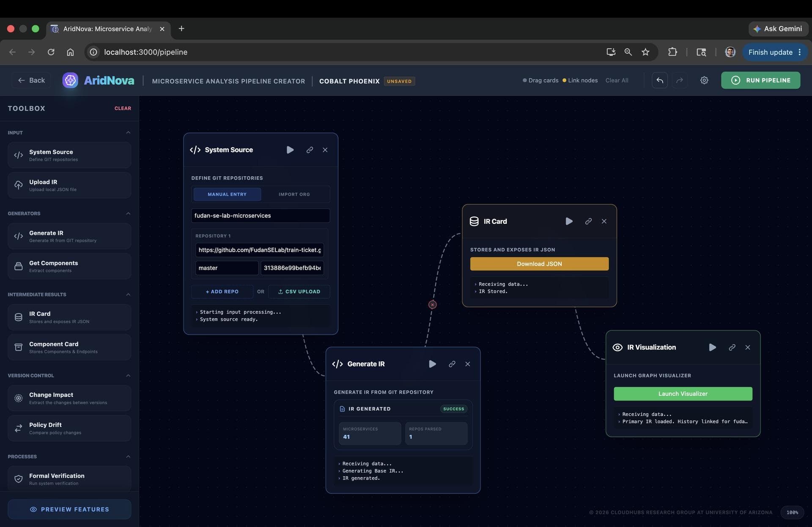
Task: Click Finish update button
Action: tap(775, 52)
